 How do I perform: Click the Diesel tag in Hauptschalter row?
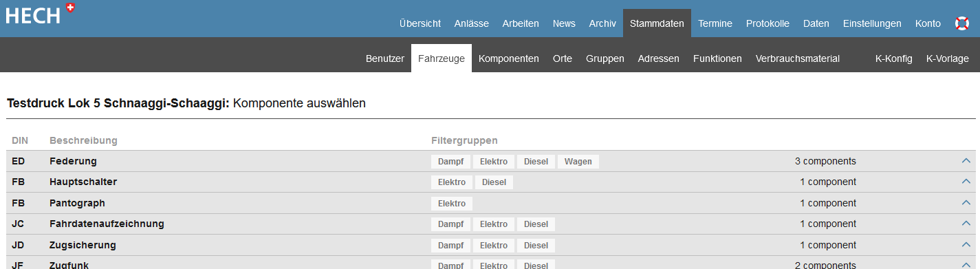pos(494,182)
